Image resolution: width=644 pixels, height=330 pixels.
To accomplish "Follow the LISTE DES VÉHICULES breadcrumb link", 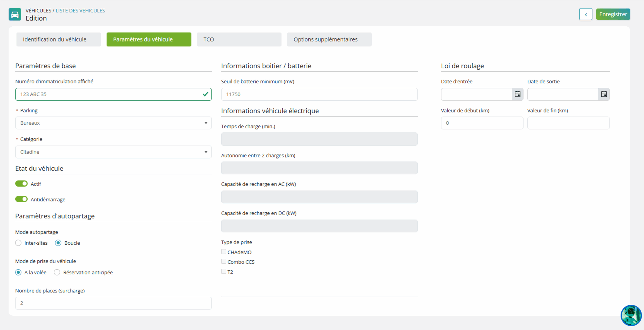I will pos(80,11).
